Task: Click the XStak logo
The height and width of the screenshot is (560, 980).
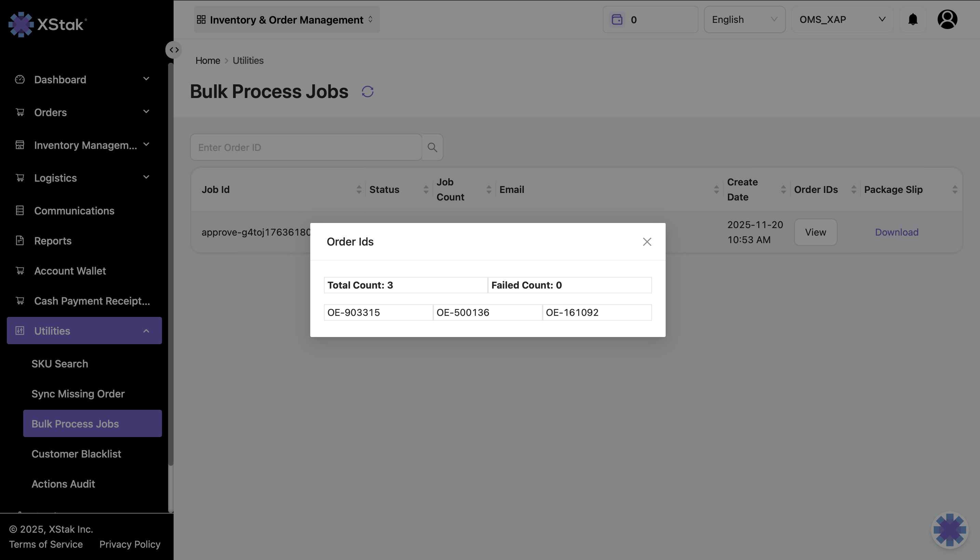Action: (x=47, y=25)
